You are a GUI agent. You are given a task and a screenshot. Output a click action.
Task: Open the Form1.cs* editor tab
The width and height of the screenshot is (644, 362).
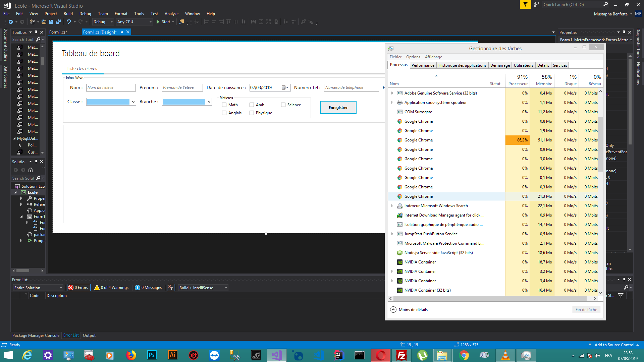tap(58, 32)
